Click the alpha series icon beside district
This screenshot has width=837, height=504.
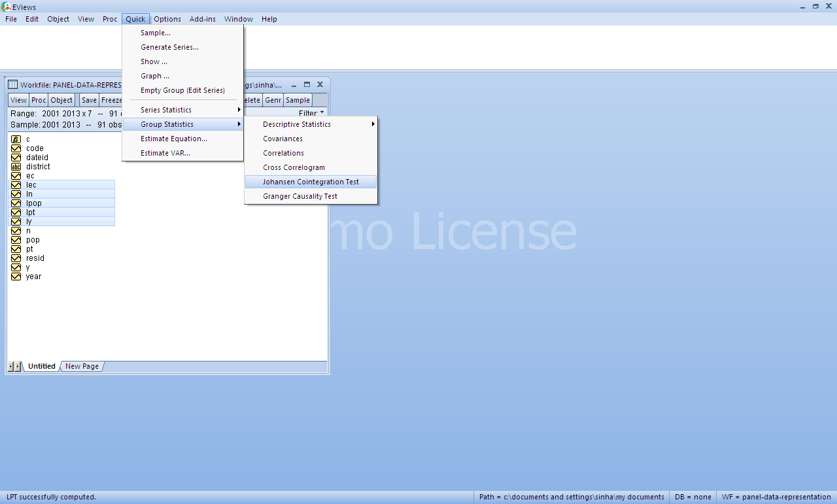[16, 167]
